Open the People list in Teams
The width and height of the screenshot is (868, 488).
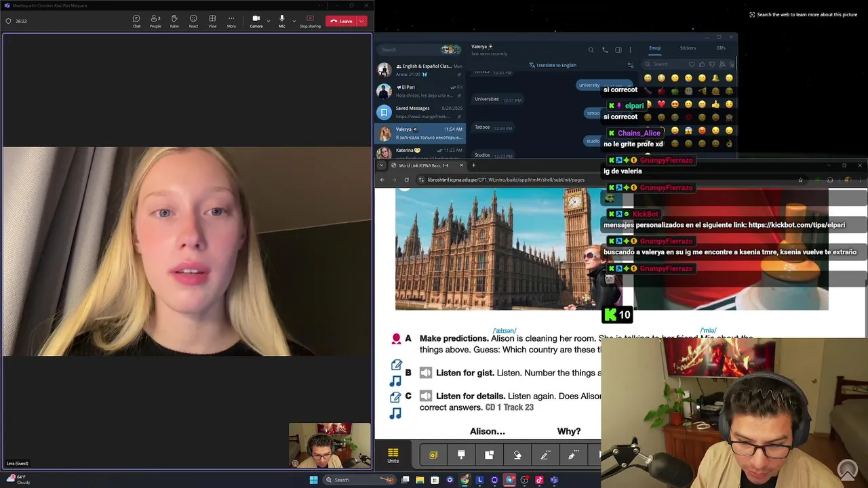(155, 21)
